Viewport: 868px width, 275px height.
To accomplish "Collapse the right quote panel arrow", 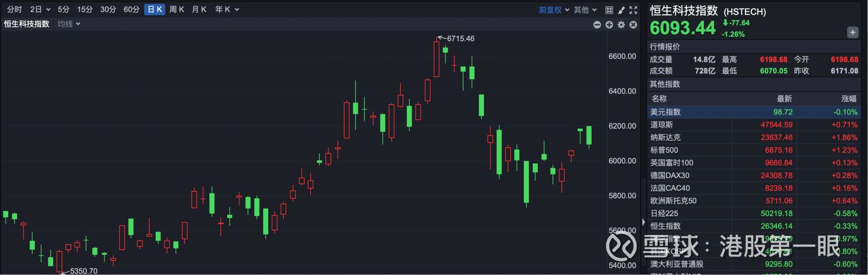I will click(x=644, y=222).
